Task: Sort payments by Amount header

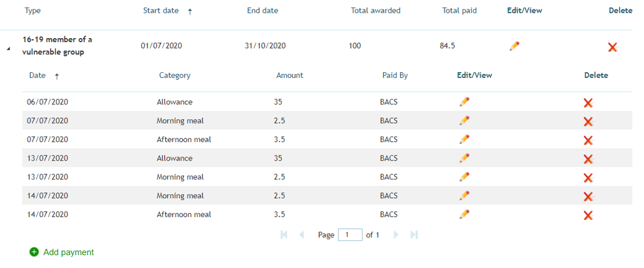Action: coord(290,76)
